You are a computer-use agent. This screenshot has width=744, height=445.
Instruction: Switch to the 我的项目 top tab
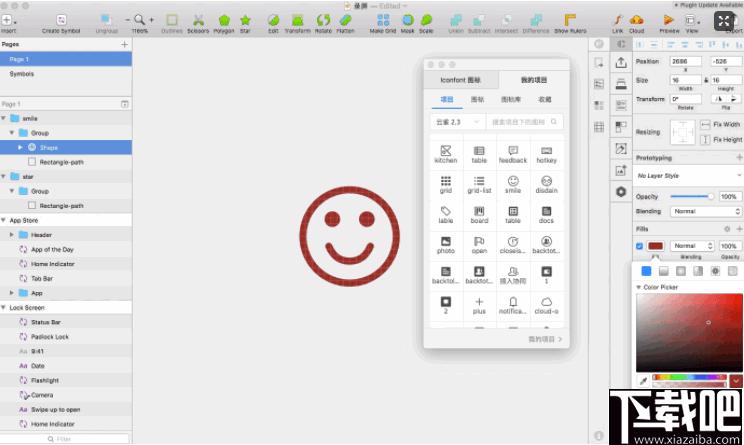click(534, 80)
